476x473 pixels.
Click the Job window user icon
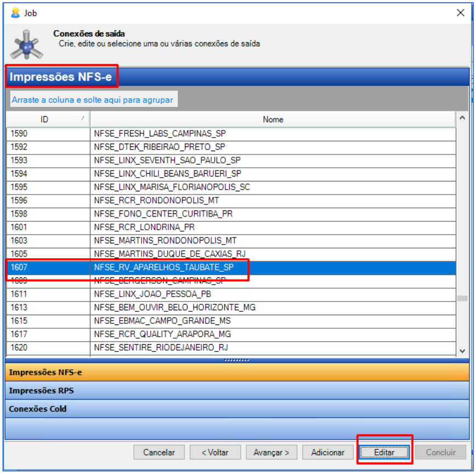pyautogui.click(x=15, y=13)
